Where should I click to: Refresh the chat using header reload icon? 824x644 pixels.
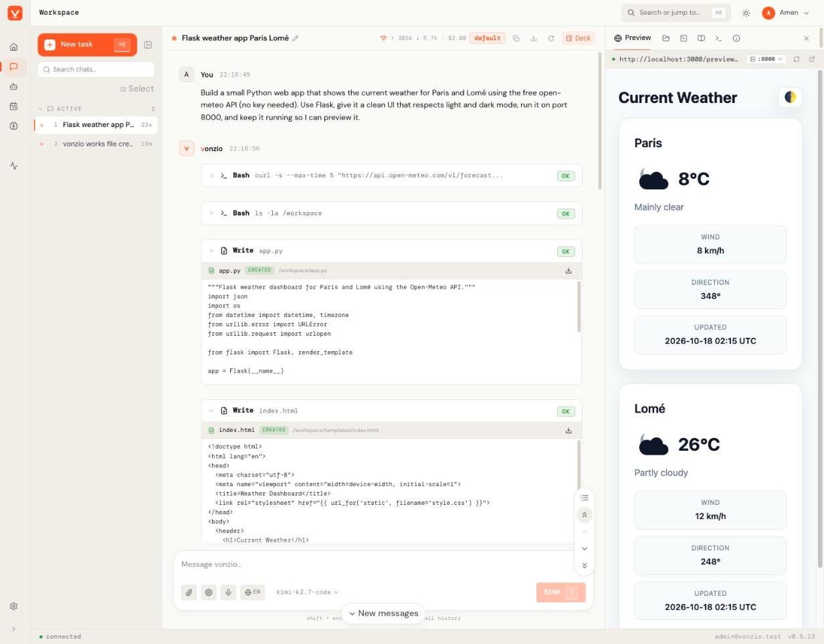550,38
